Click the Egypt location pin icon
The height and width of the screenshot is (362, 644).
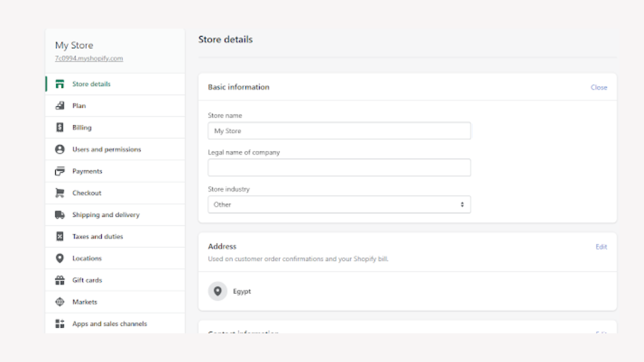click(x=217, y=291)
